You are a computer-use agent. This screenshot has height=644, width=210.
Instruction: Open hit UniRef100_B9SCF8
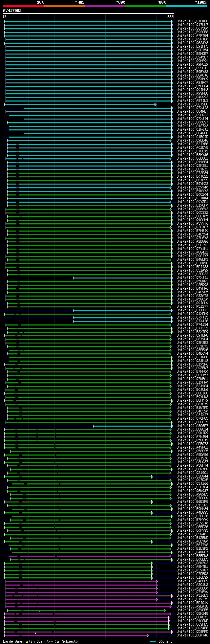tap(192, 32)
